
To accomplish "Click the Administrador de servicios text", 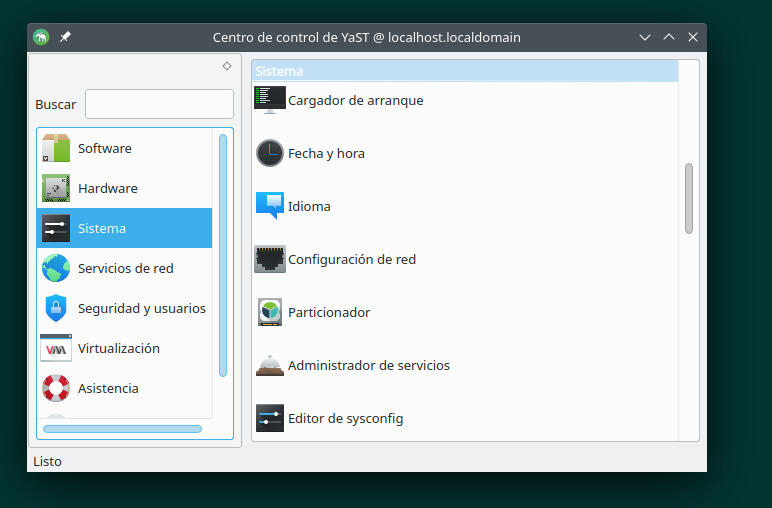I will [369, 365].
